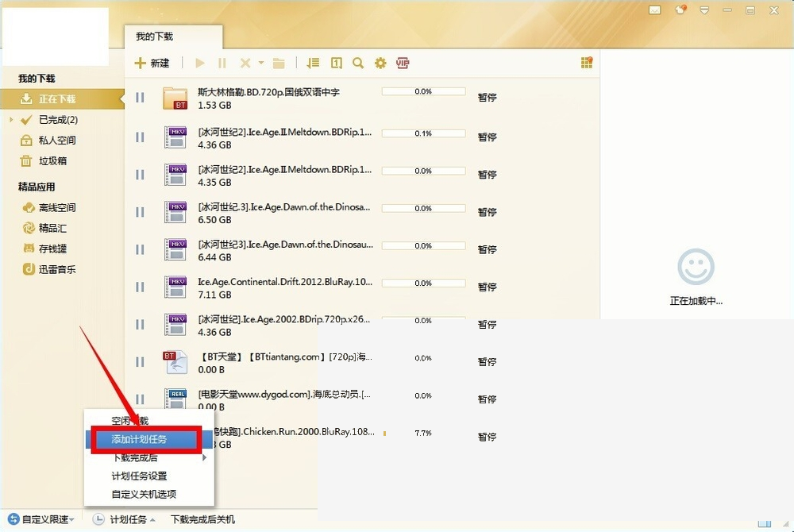Toggle pause on the BT天堂 task
The height and width of the screenshot is (532, 794).
click(x=140, y=362)
